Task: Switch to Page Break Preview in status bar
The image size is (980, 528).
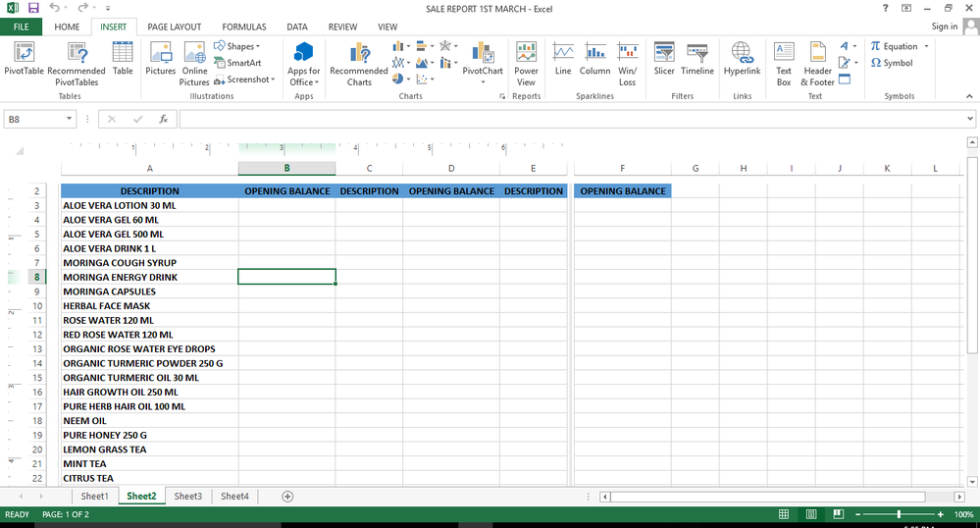Action: point(838,514)
